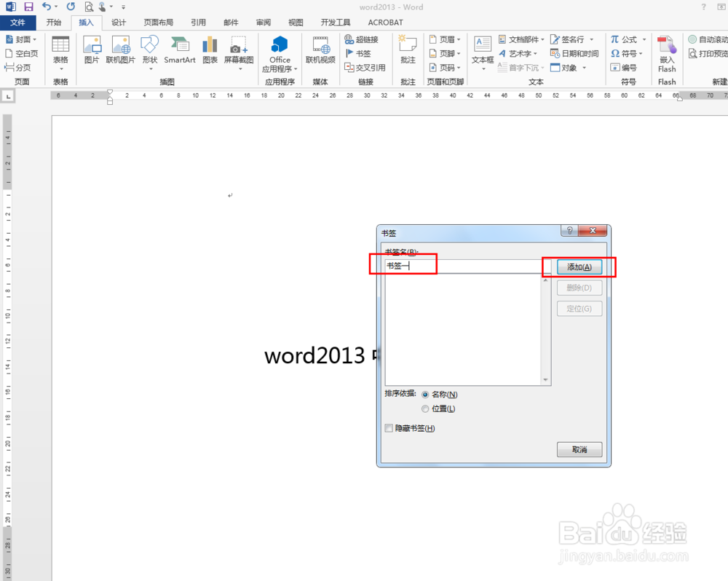Open Screenshot (屏幕截图) tool
Screen dimensions: 728x581
(x=239, y=53)
